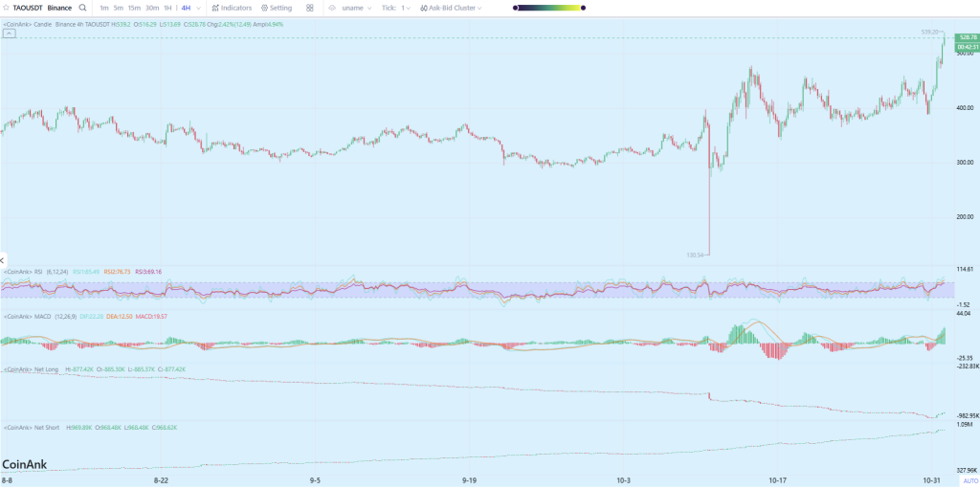Open the symbol search magnifier
This screenshot has height=489, width=980.
(x=83, y=8)
